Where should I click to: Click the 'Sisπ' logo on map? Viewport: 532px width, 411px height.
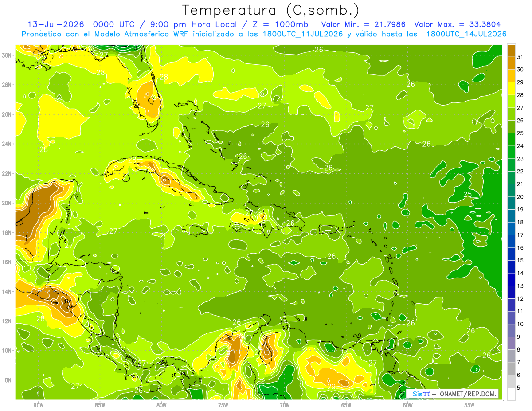(x=421, y=394)
